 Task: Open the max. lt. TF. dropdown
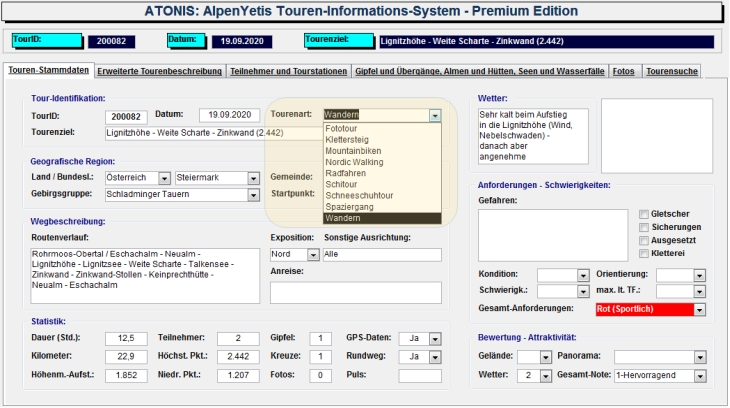coord(699,292)
